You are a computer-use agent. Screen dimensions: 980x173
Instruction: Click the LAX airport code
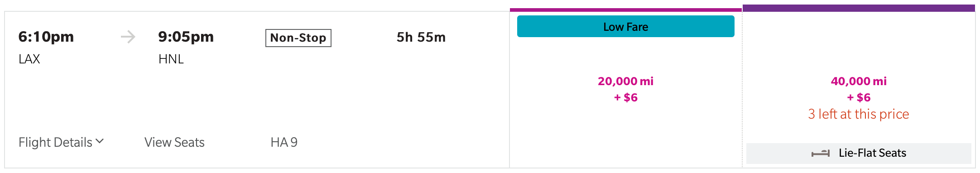29,59
